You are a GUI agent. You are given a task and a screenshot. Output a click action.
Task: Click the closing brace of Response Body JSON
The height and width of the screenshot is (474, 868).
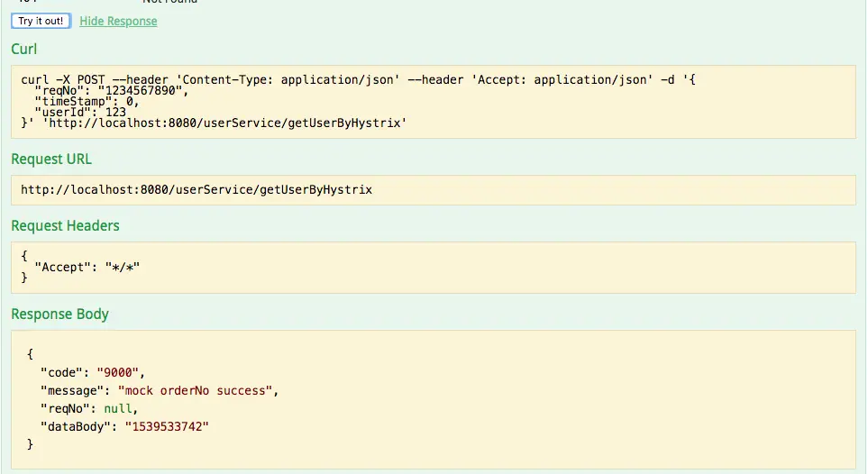click(31, 444)
